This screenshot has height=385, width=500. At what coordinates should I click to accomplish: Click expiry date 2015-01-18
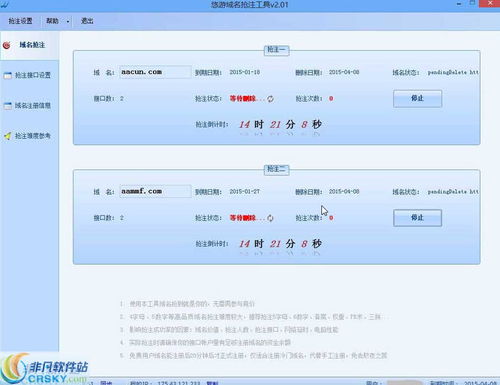pyautogui.click(x=245, y=72)
